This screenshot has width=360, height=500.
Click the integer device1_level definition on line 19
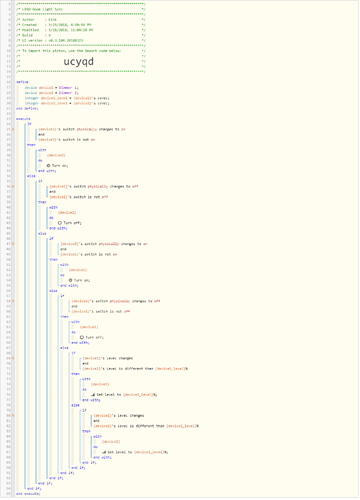pos(67,98)
